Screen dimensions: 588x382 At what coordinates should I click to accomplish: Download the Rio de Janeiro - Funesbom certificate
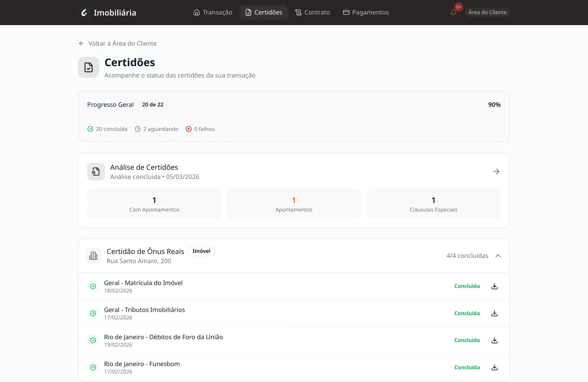494,367
